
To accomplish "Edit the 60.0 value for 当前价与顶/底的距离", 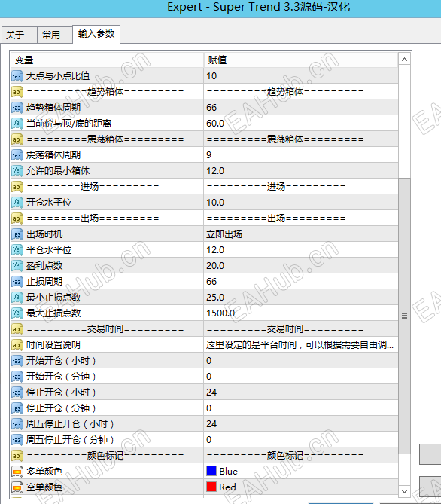I will (x=301, y=124).
